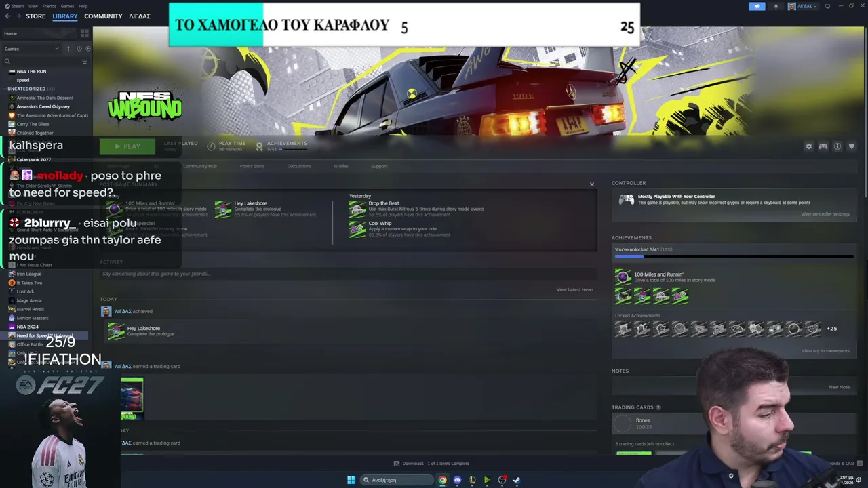This screenshot has height=488, width=868.
Task: Expand the ΛΙΓΔΑΣ account dropdown
Action: pyautogui.click(x=803, y=7)
